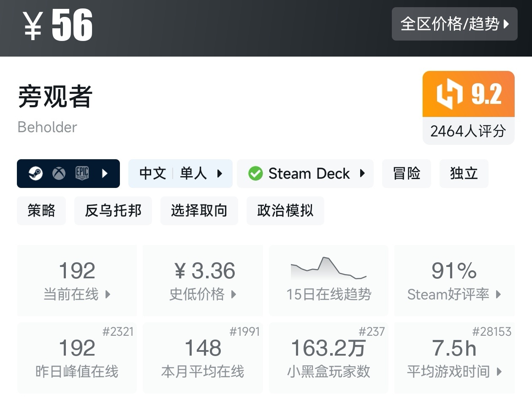Expand the platforms list arrow
Image resolution: width=532 pixels, height=397 pixels.
coord(105,173)
